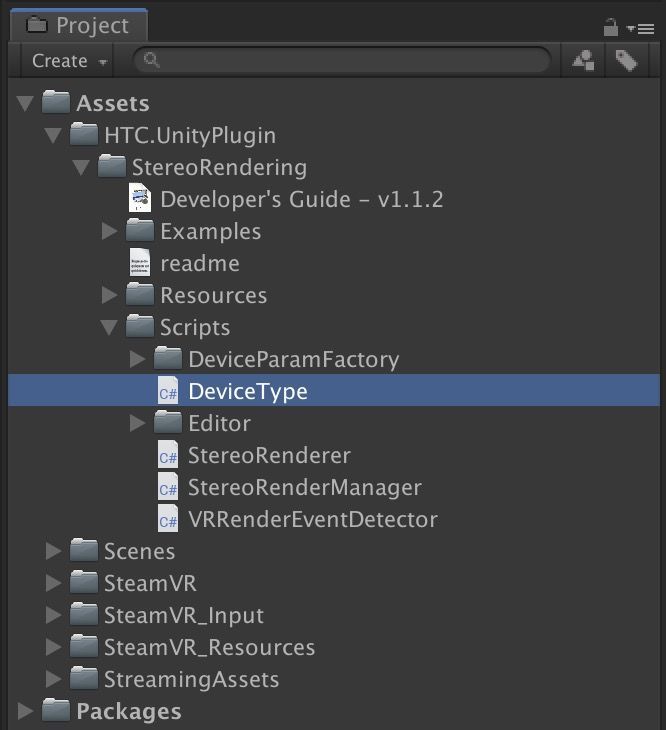Click the Search by Label tag icon

[626, 61]
